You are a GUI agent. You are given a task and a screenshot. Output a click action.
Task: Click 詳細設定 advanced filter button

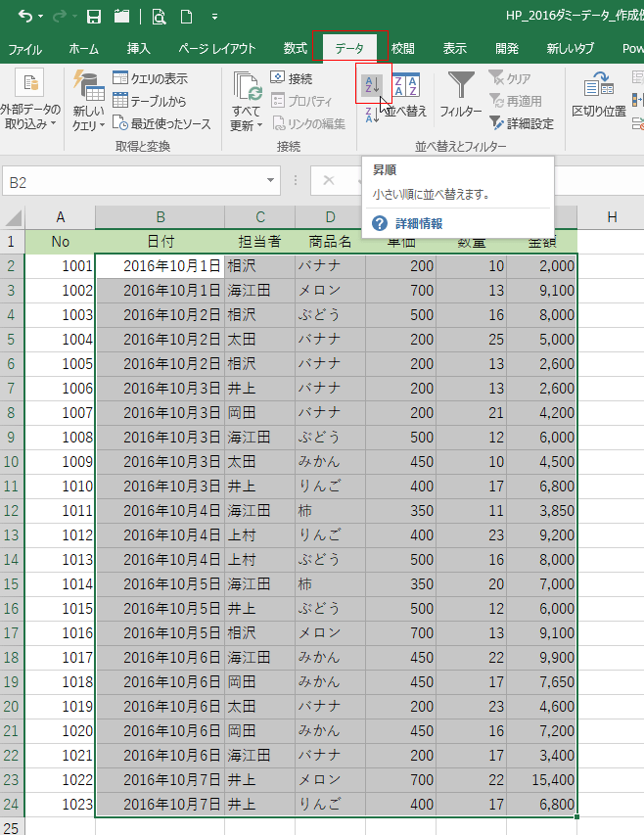click(x=521, y=123)
